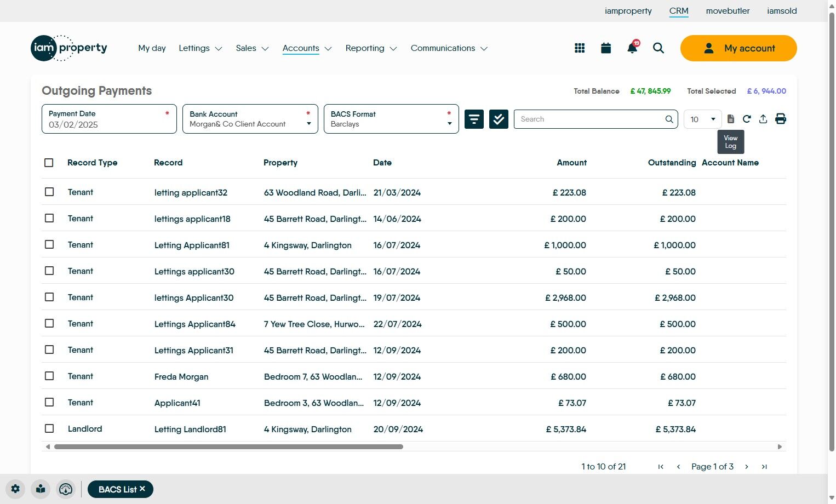Click the magnifier search icon in header
Screen dimensions: 836x504
coord(659,48)
